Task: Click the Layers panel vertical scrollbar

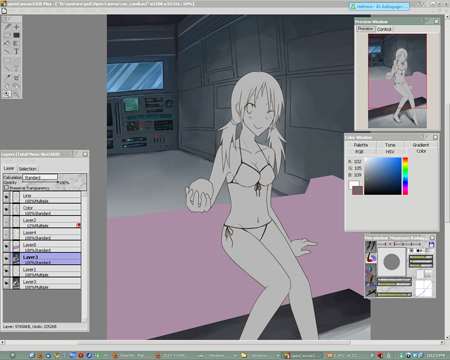Action: coord(84,257)
